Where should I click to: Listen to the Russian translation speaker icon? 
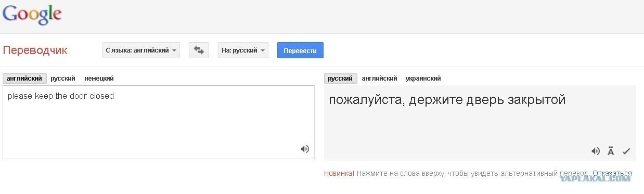click(596, 151)
